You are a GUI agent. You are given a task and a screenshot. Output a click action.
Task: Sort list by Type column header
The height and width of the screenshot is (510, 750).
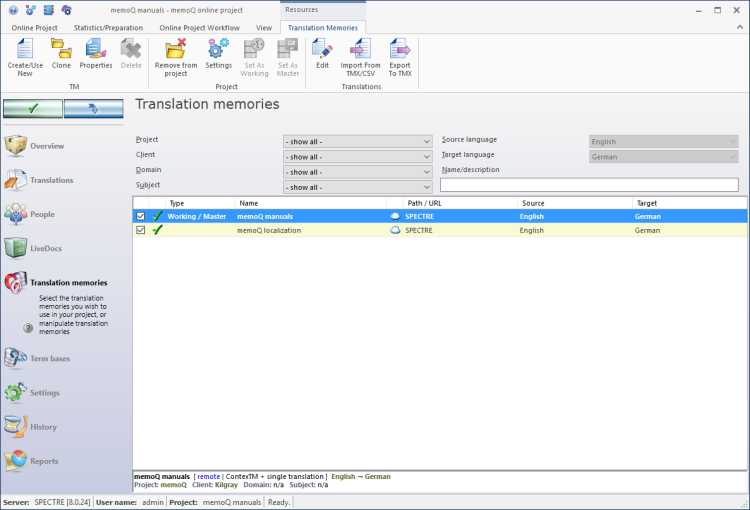click(200, 203)
